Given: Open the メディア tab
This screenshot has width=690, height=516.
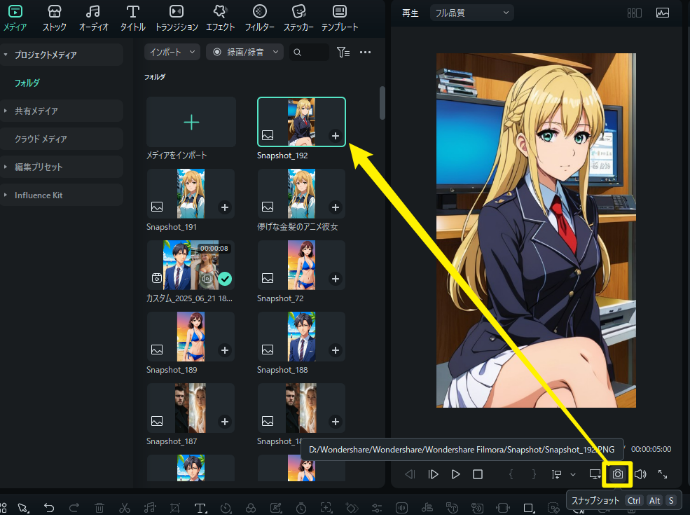Looking at the screenshot, I should tap(15, 18).
